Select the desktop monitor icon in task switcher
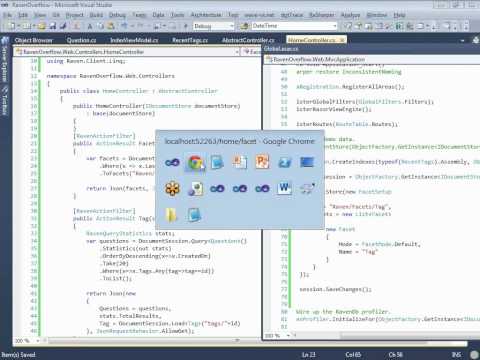480x360 pixels. (307, 162)
